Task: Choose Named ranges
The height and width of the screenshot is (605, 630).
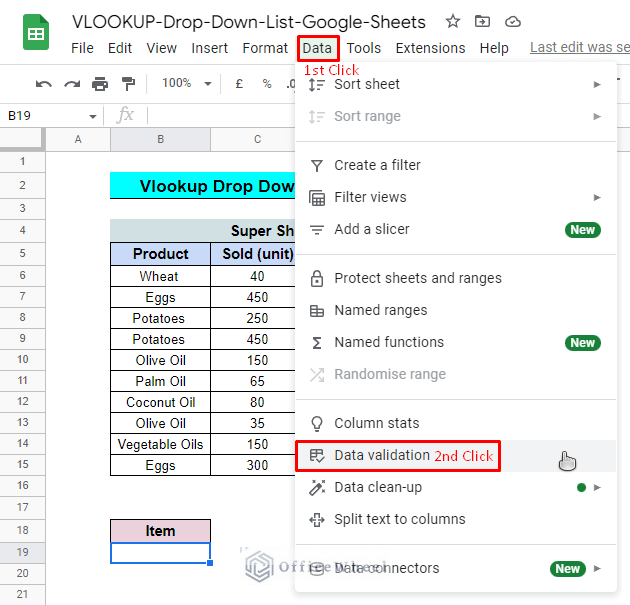Action: click(456, 311)
